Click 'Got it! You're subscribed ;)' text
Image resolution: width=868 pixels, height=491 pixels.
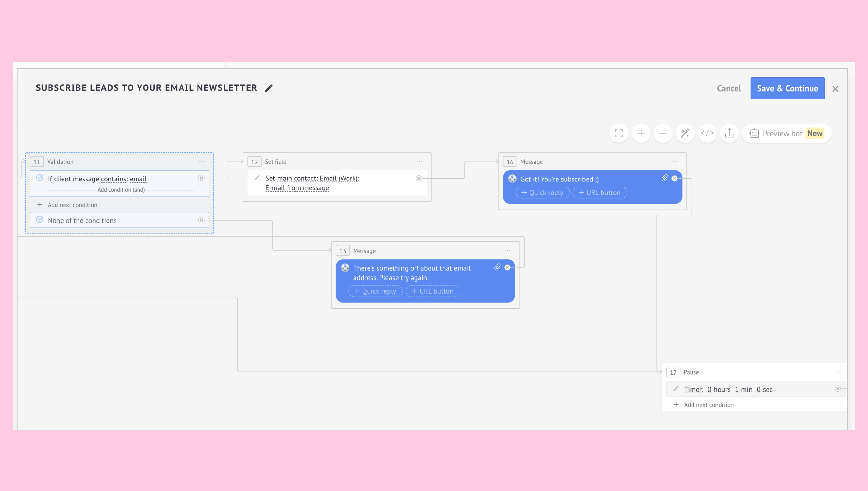click(x=559, y=180)
